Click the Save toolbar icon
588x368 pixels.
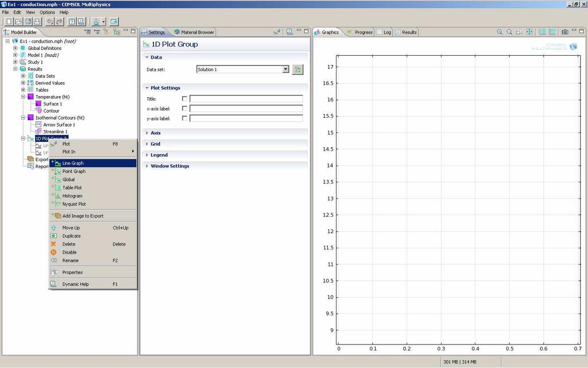(28, 21)
